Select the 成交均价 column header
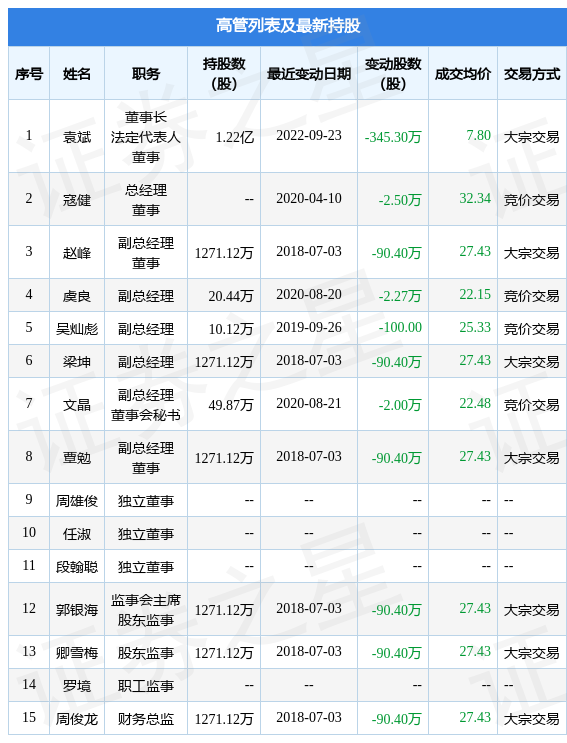 pyautogui.click(x=463, y=74)
